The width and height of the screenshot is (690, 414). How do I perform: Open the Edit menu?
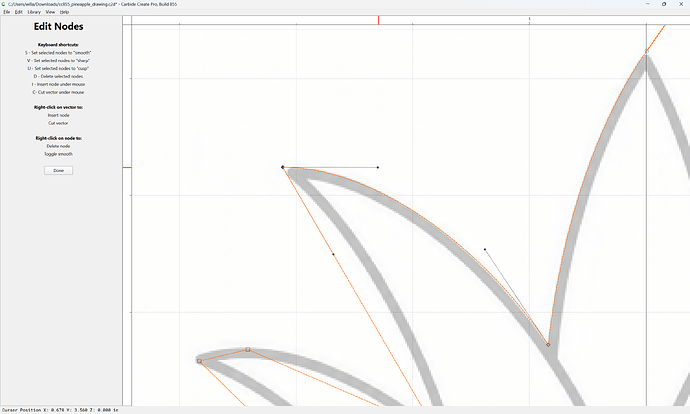click(18, 12)
